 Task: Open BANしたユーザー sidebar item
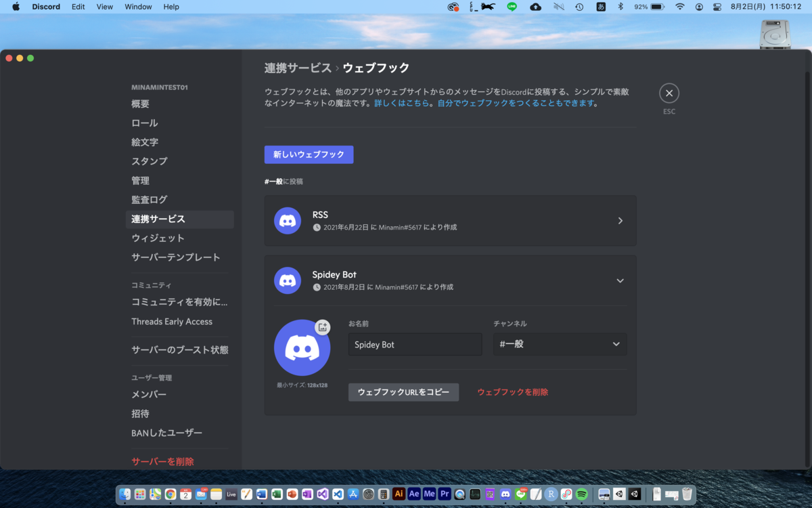tap(180, 433)
